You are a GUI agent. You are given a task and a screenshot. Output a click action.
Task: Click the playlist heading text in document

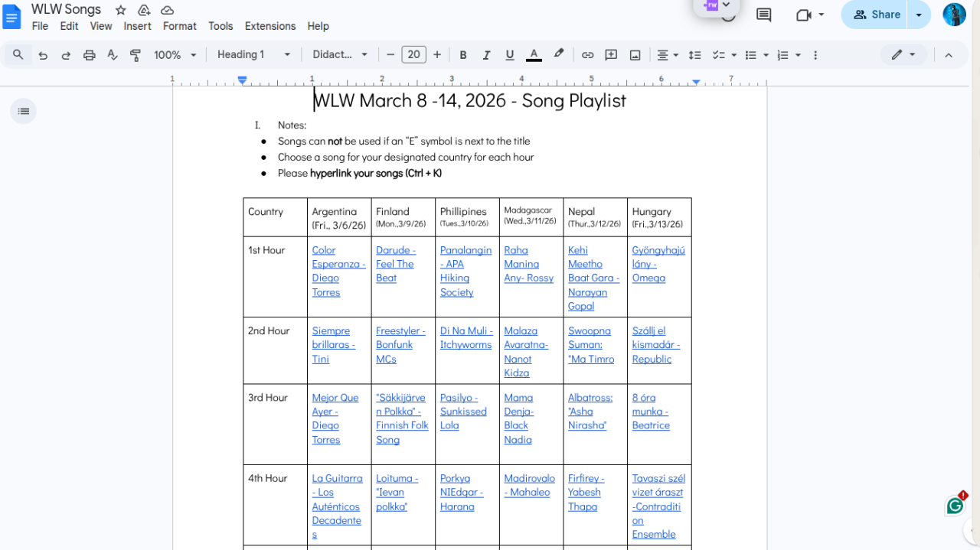(x=469, y=100)
